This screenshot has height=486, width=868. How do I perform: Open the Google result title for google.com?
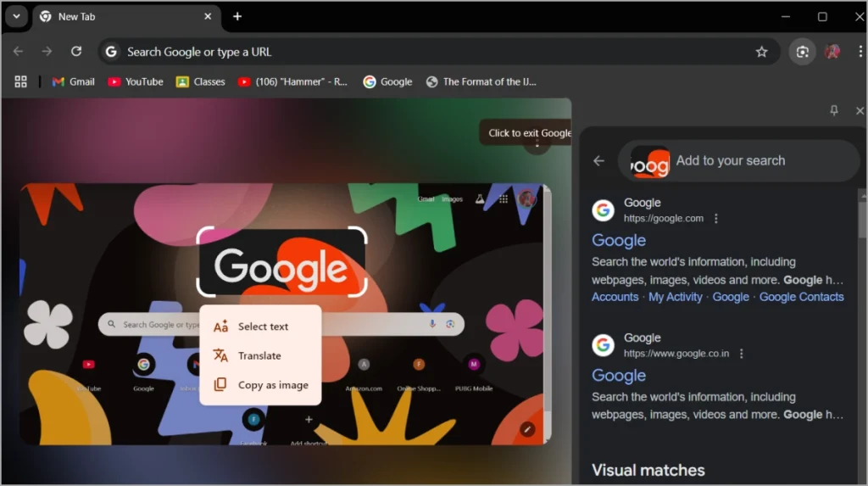point(619,240)
